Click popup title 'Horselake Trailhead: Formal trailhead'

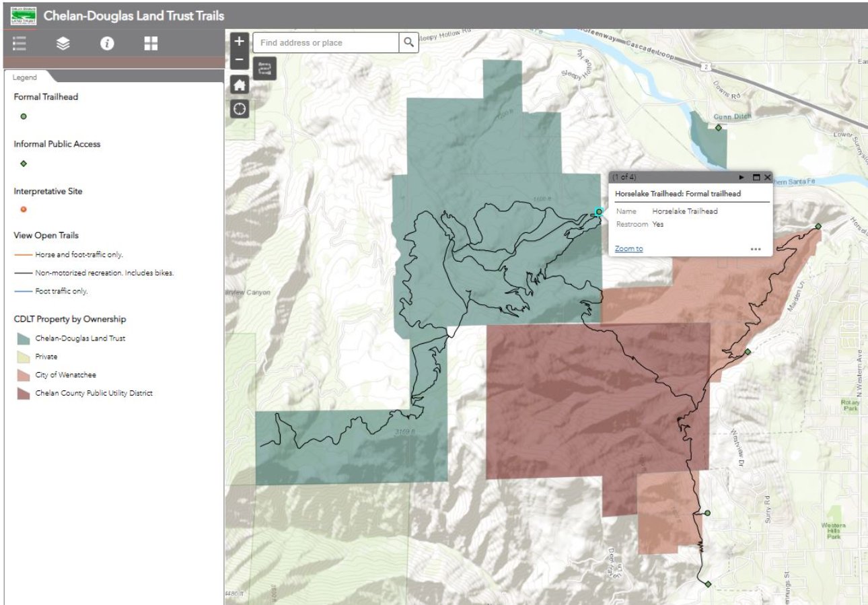tap(678, 194)
